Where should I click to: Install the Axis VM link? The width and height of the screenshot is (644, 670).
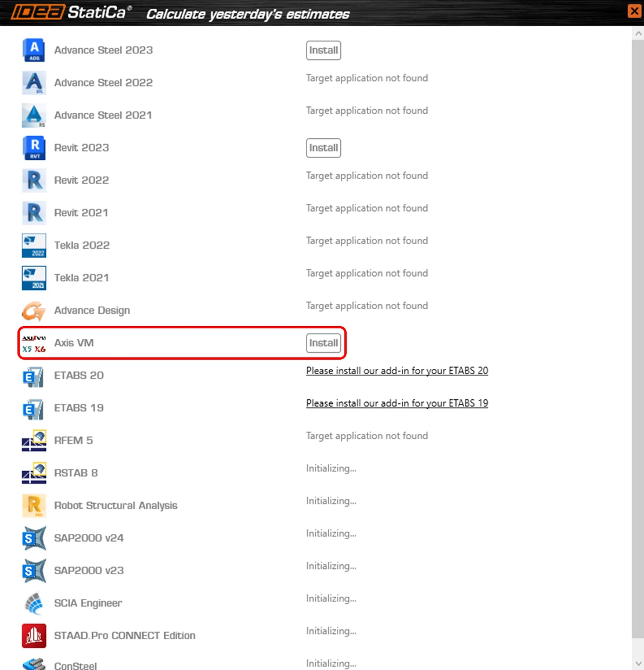pos(323,343)
